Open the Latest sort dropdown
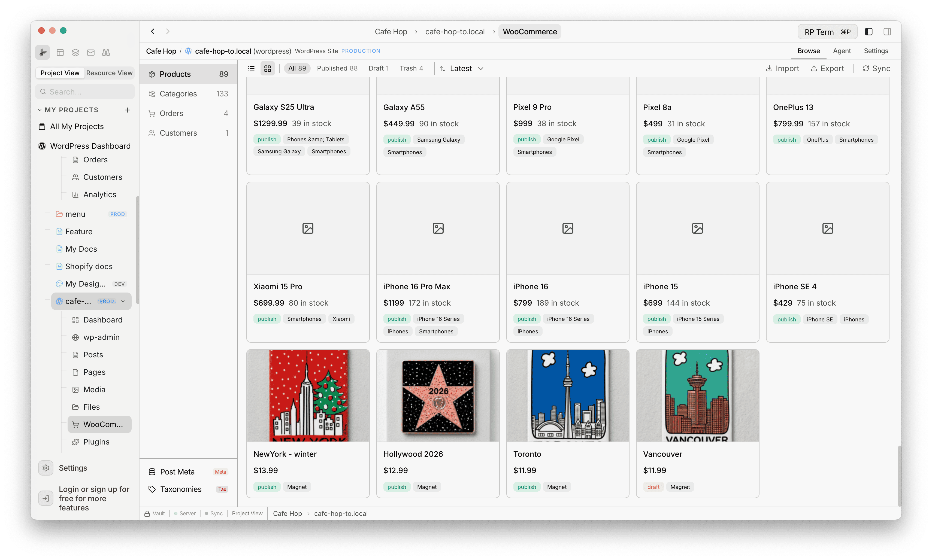The height and width of the screenshot is (560, 932). [x=461, y=68]
